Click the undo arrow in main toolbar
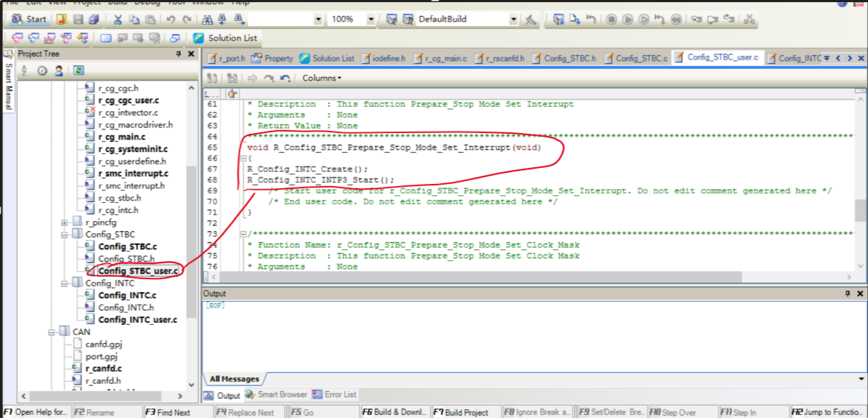This screenshot has width=868, height=418. (171, 19)
